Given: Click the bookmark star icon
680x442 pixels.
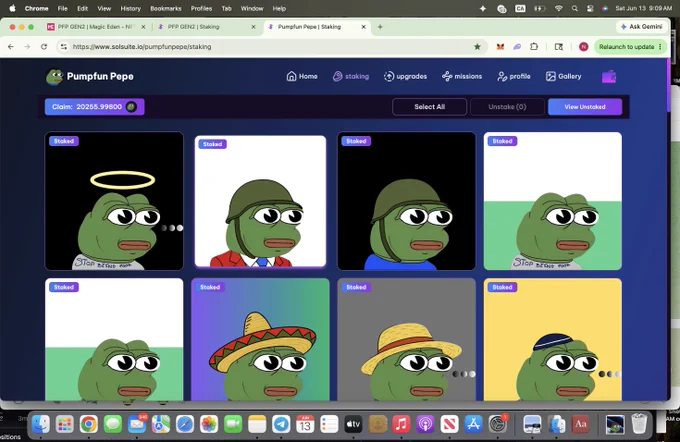Looking at the screenshot, I should click(x=477, y=46).
